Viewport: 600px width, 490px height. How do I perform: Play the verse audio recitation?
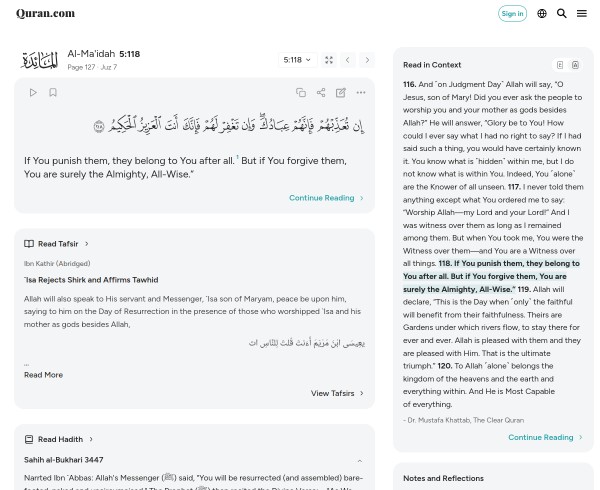33,93
